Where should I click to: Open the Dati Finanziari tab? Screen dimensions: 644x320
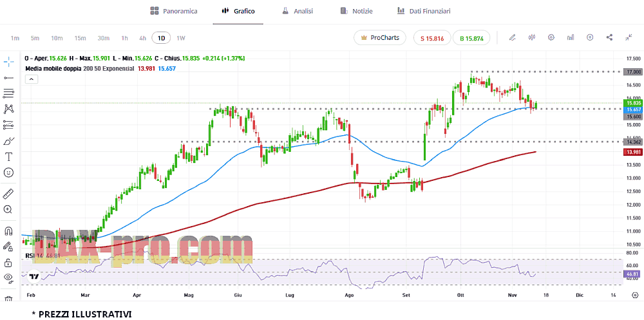(424, 11)
